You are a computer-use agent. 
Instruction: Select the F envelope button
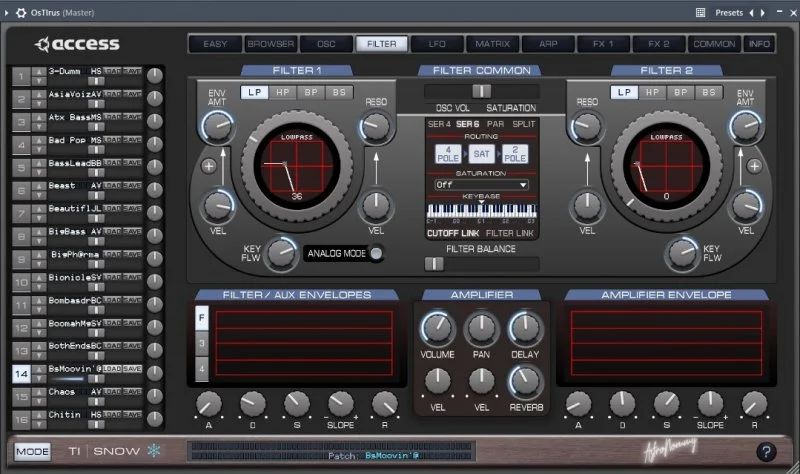[x=202, y=318]
